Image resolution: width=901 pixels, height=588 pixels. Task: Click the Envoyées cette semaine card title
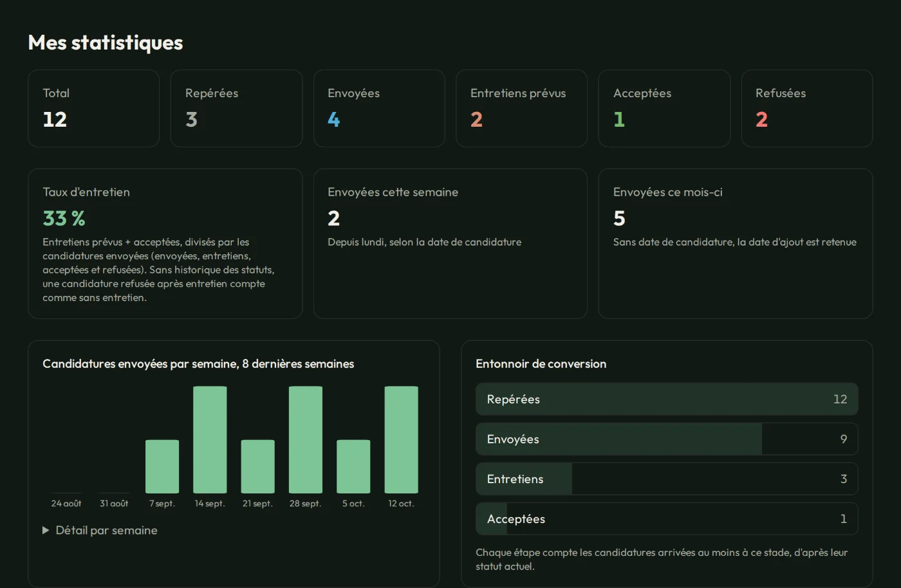[x=393, y=192]
